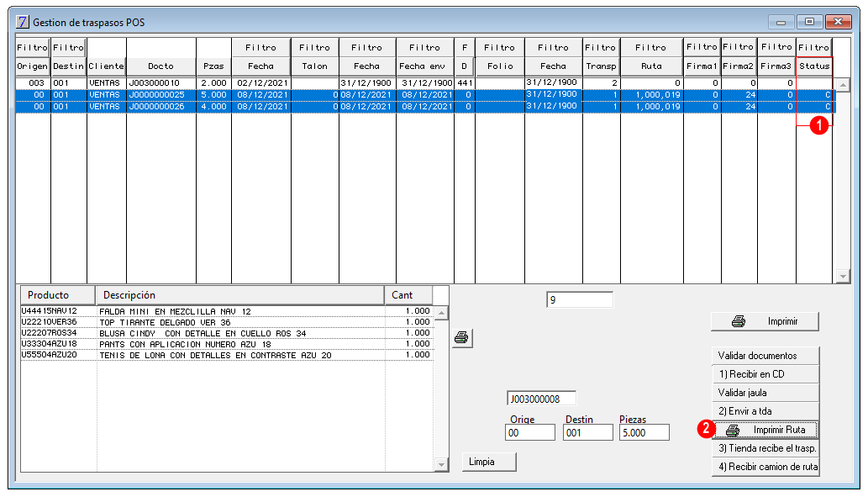
Task: Click the app icon in the title bar
Action: point(22,22)
